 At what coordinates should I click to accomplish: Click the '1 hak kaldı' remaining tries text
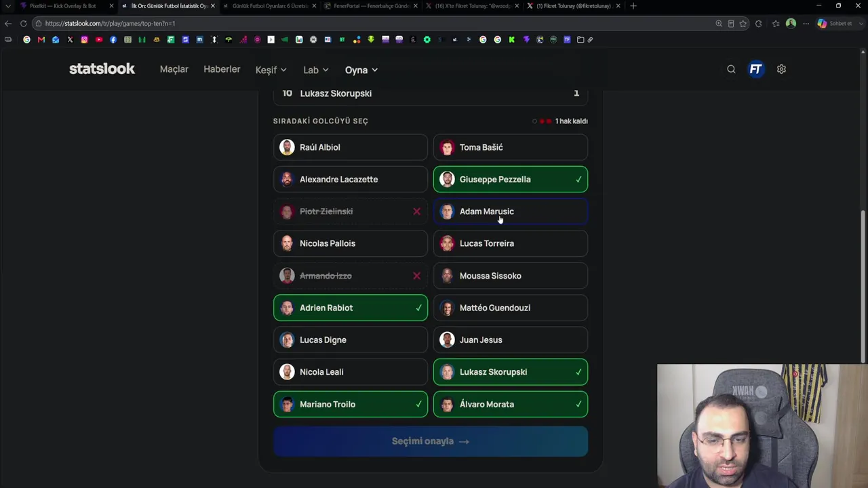tap(572, 121)
